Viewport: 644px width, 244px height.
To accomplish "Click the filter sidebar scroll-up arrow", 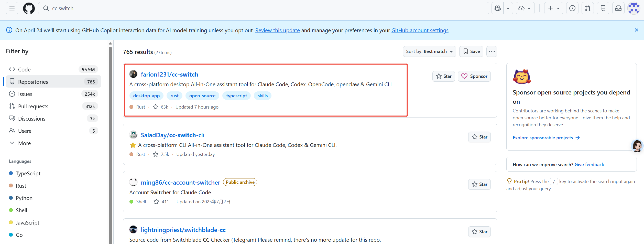I will (x=110, y=44).
